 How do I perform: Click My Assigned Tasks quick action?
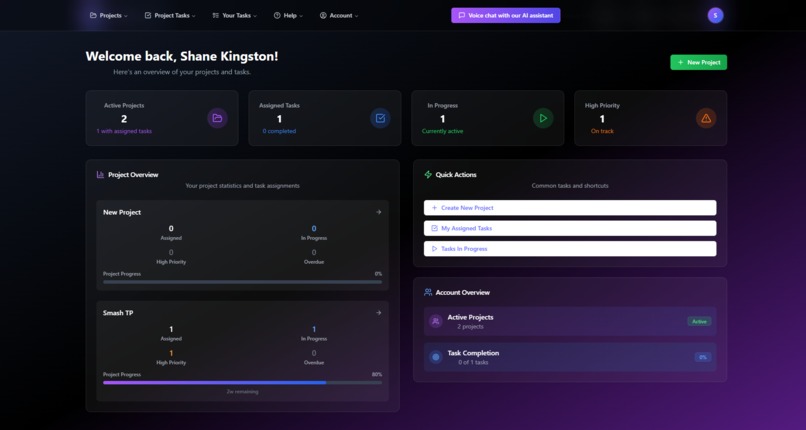[570, 228]
